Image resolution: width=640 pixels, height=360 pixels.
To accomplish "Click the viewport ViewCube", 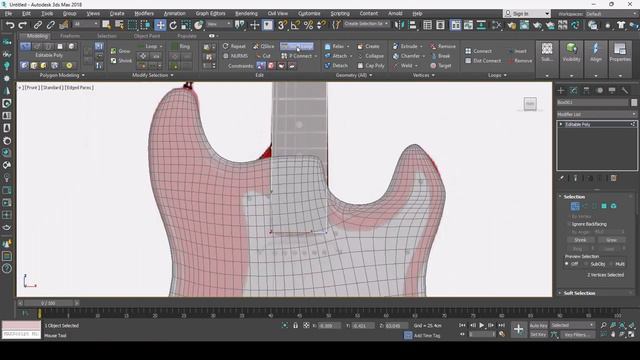I will pos(530,104).
